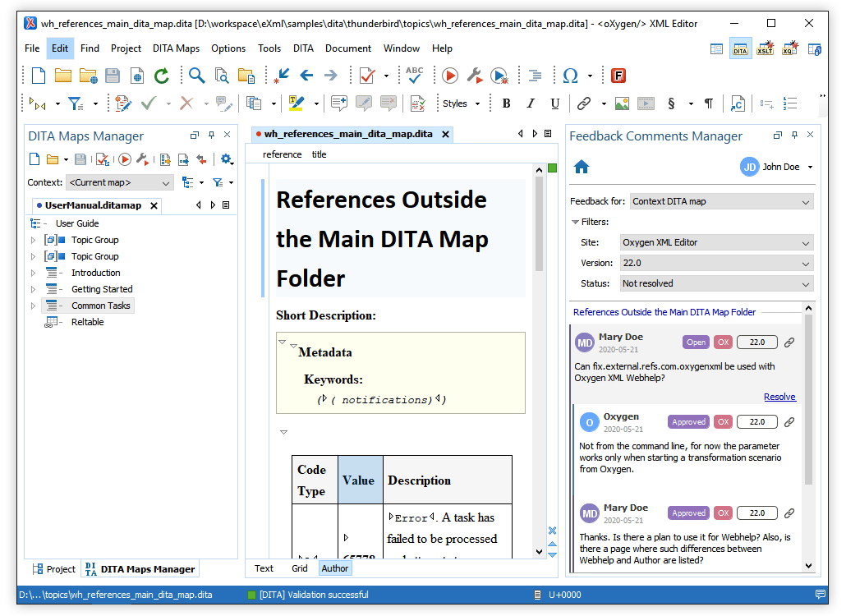
Task: Click the highlighter marker icon
Action: point(297,103)
